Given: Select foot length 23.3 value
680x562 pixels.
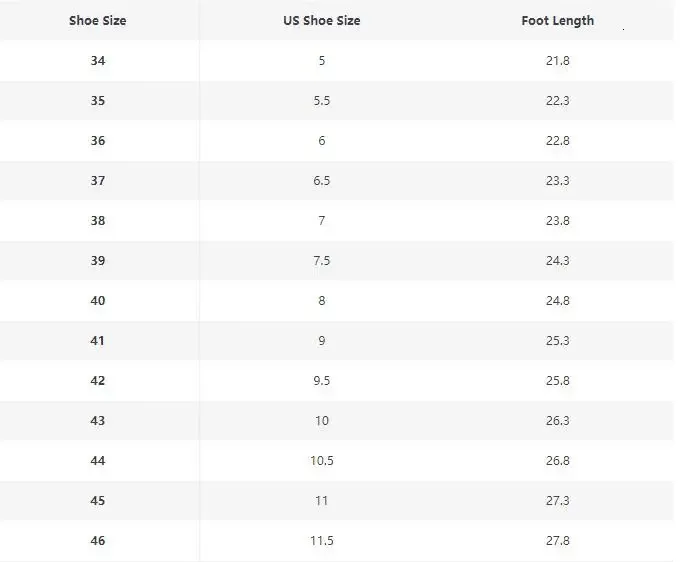Looking at the screenshot, I should pos(557,181).
